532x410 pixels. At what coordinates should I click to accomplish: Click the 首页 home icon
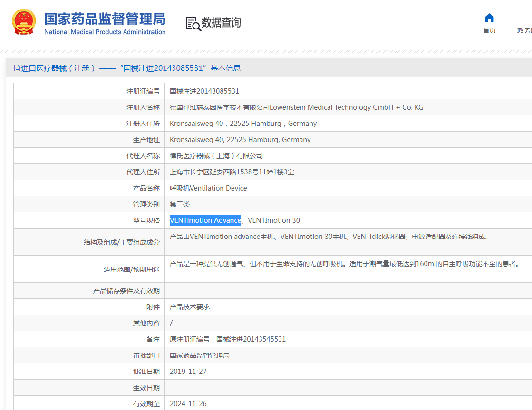click(x=489, y=18)
